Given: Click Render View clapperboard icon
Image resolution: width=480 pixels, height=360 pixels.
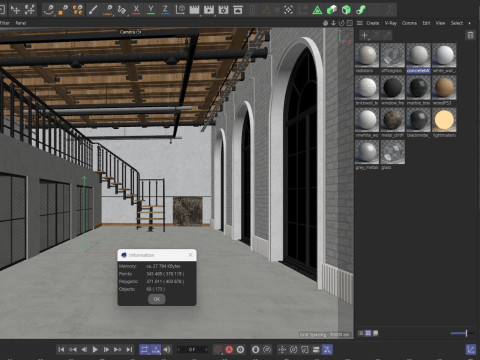Looking at the screenshot, I should pos(194,10).
